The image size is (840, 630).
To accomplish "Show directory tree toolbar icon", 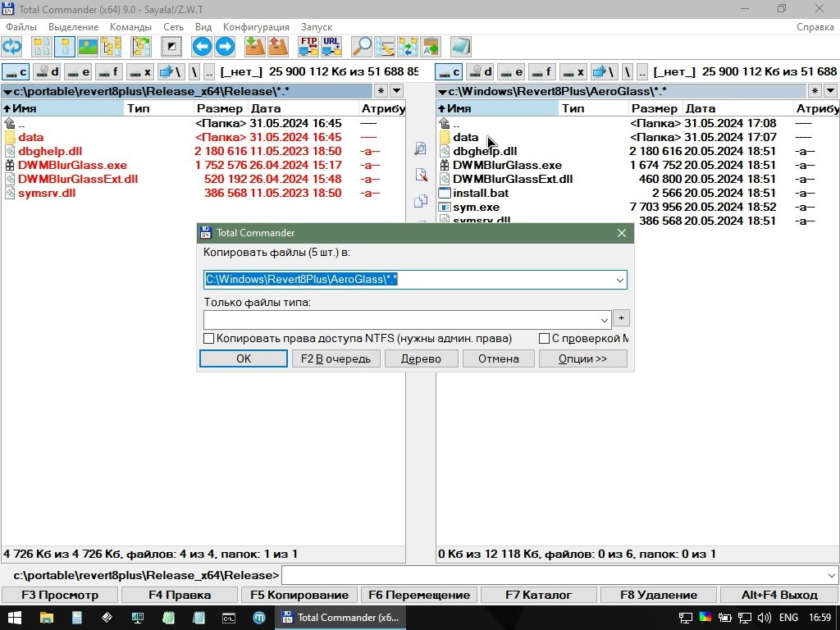I will [111, 47].
